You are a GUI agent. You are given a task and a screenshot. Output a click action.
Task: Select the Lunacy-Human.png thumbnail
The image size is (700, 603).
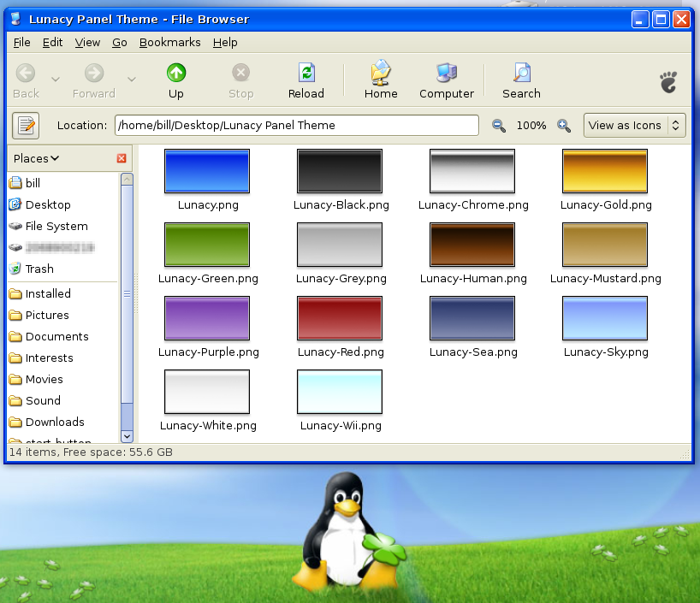[472, 245]
